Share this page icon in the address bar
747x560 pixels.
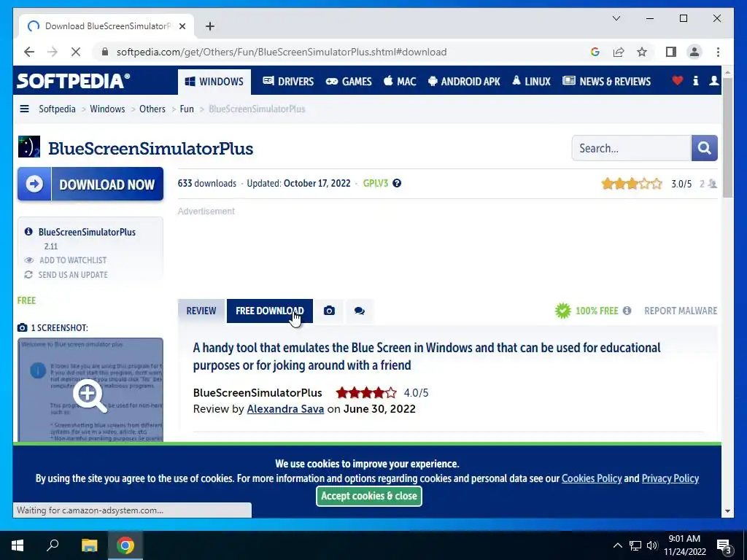coord(619,52)
